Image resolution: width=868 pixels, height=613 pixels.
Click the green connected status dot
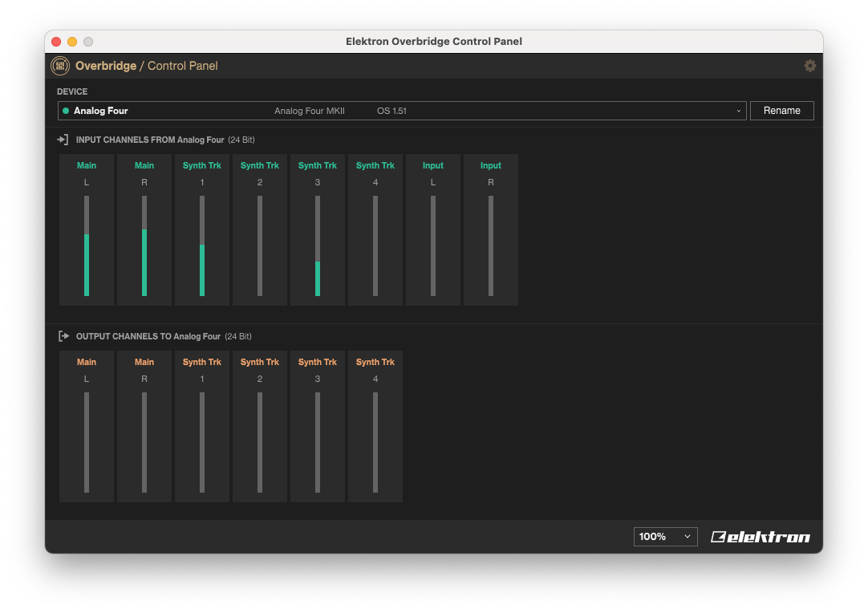coord(66,111)
